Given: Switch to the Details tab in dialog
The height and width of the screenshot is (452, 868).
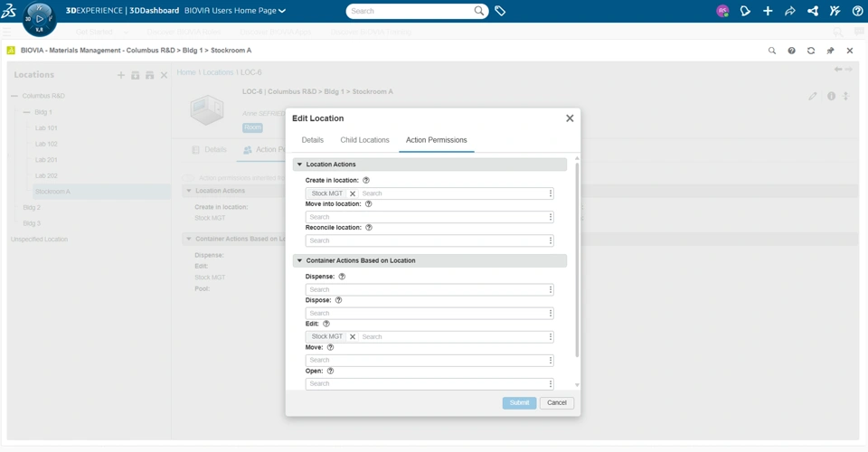Looking at the screenshot, I should tap(312, 140).
